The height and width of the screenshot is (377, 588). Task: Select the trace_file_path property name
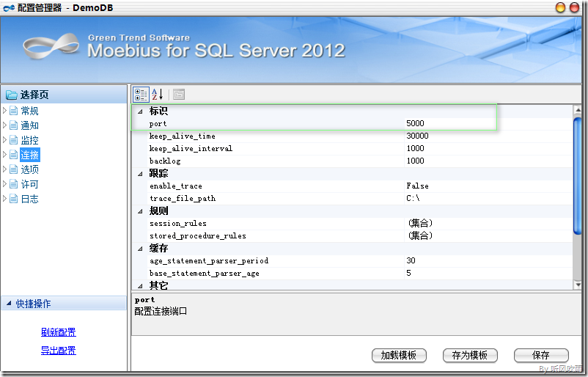coord(183,199)
